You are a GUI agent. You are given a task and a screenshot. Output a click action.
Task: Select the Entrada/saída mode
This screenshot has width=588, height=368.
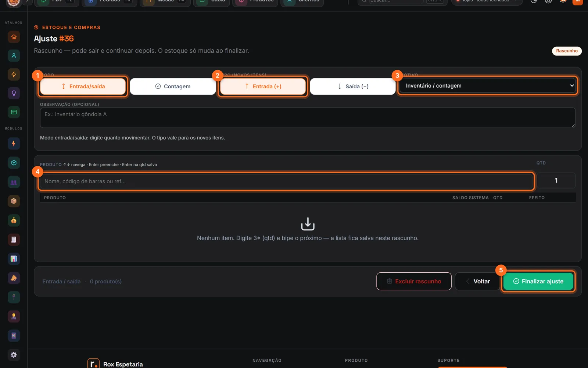click(x=83, y=86)
